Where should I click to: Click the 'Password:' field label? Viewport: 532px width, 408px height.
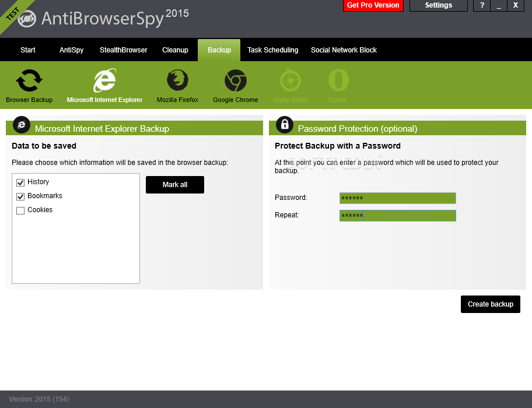pos(290,198)
